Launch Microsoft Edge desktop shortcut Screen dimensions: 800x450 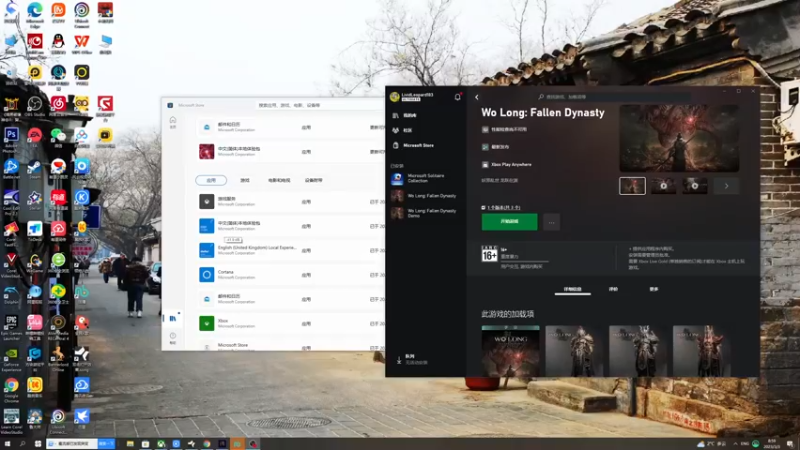tap(35, 13)
